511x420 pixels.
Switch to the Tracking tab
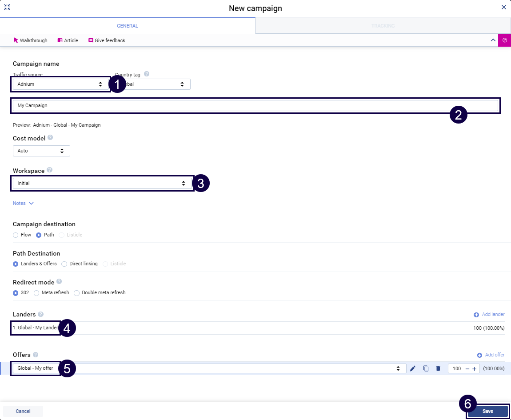point(383,26)
